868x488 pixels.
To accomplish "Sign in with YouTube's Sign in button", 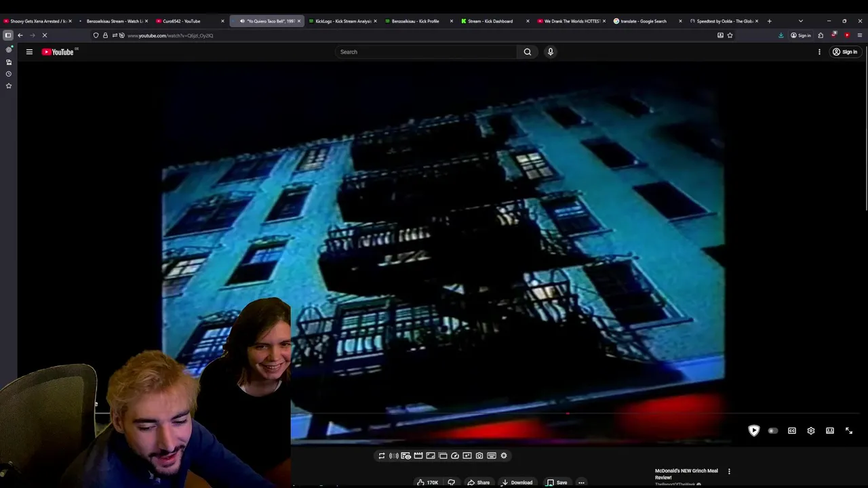I will 845,52.
